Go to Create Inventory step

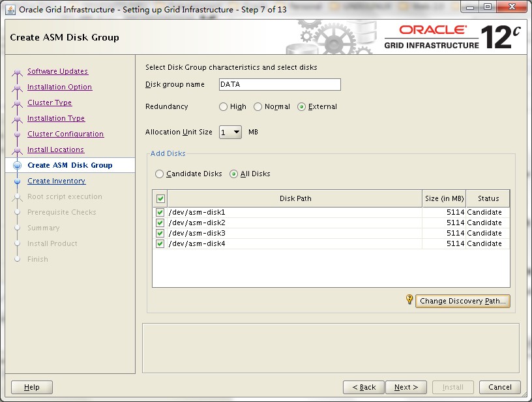click(x=57, y=181)
